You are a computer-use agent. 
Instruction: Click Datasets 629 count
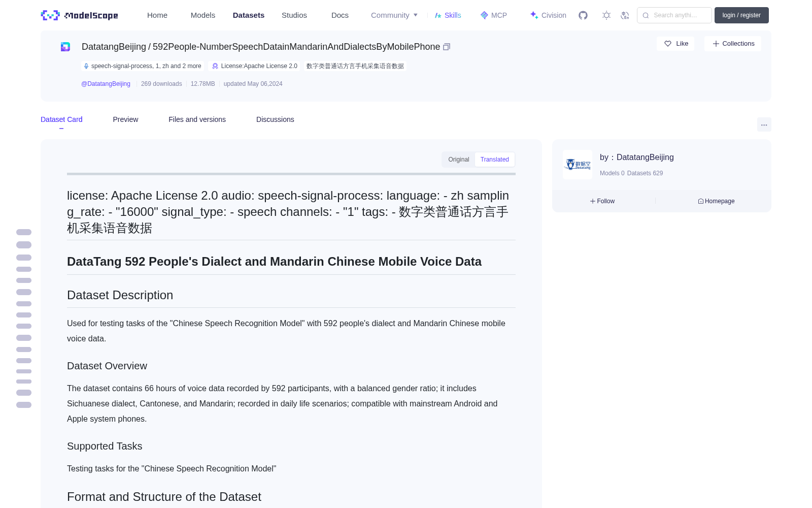pyautogui.click(x=645, y=173)
